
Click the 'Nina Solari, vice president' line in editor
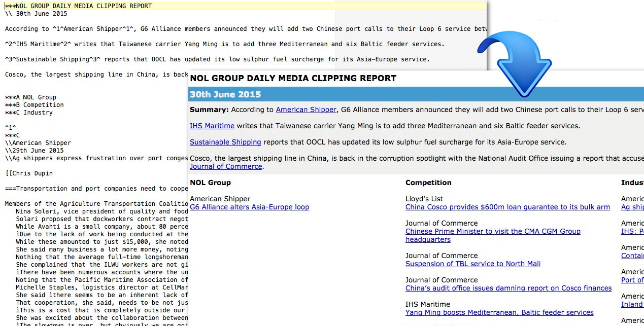102,211
